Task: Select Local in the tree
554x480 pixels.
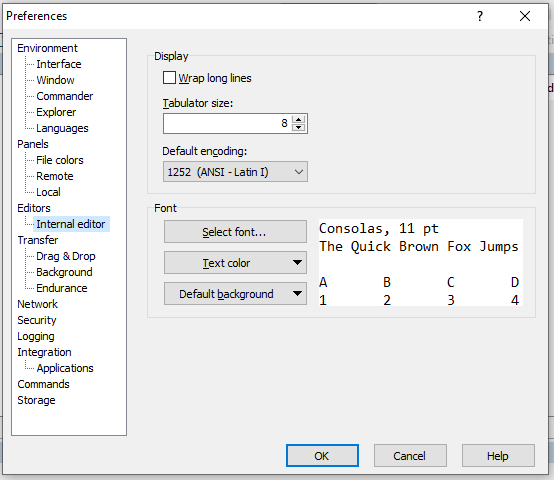Action: pyautogui.click(x=48, y=192)
